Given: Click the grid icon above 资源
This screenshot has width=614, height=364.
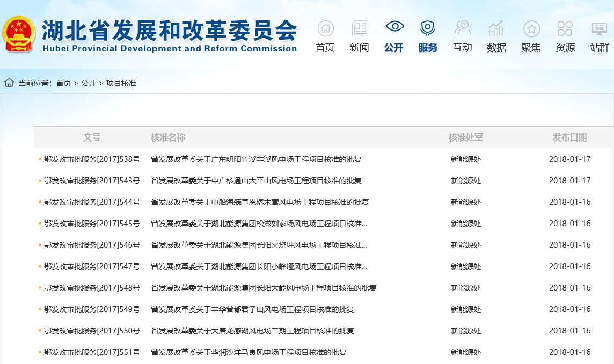Looking at the screenshot, I should (565, 28).
